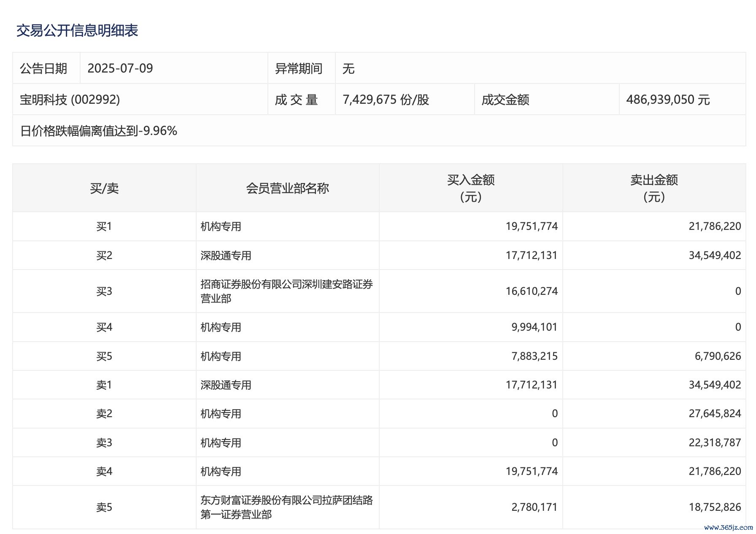
Task: Click 机构专用 in the 买5 row
Action: click(221, 356)
